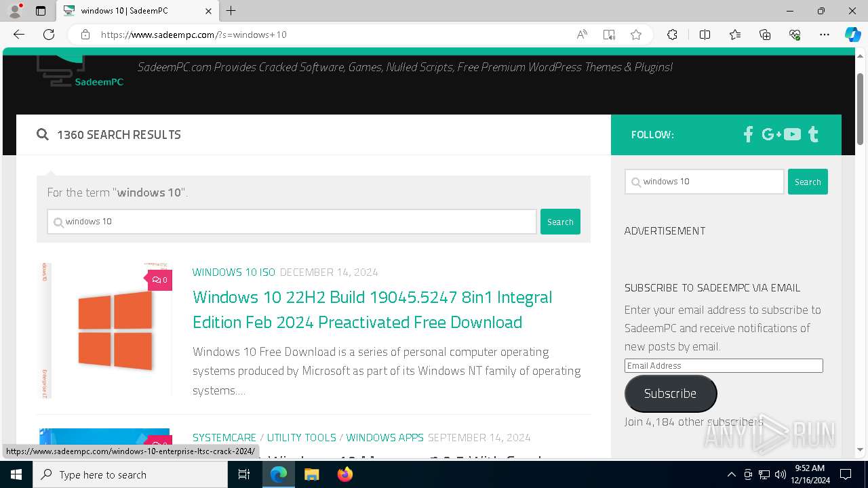
Task: Open SadeemPC Tumblr icon
Action: 813,134
